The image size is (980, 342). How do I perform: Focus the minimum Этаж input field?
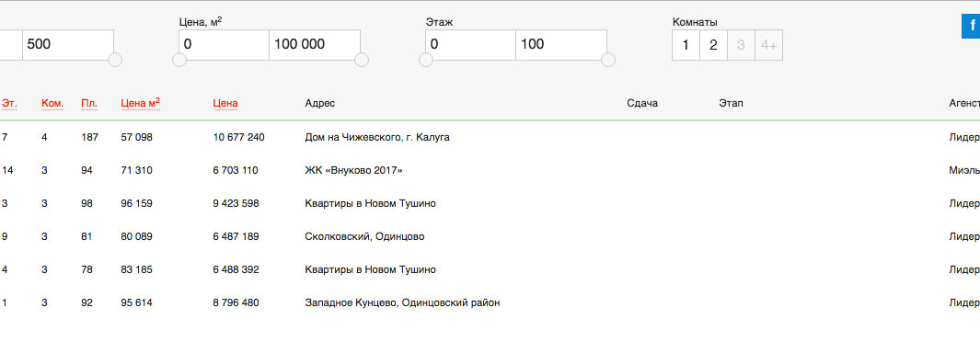point(470,45)
